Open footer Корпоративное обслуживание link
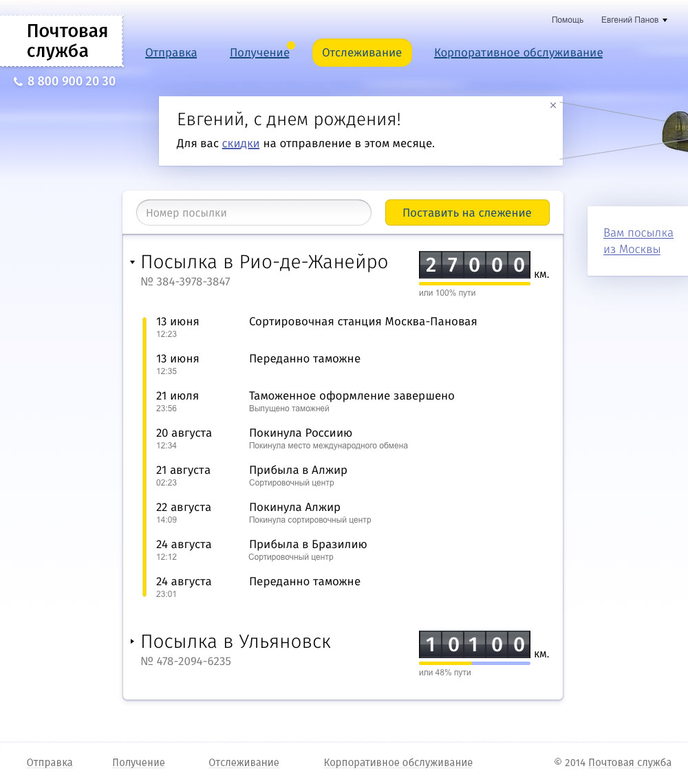 click(x=398, y=762)
